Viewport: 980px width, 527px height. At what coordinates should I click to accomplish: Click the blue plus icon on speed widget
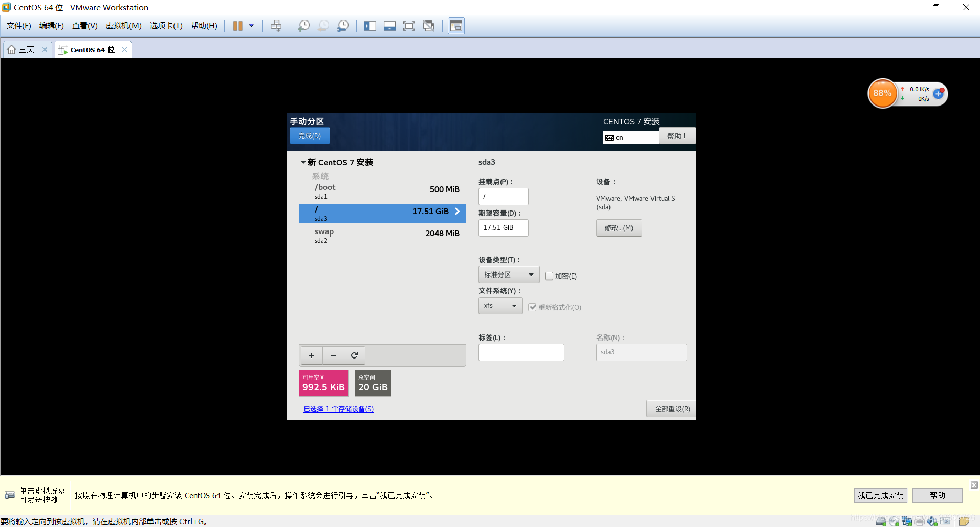click(938, 94)
